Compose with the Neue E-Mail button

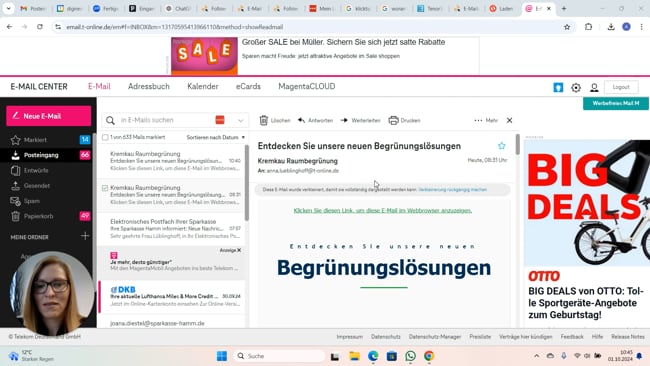[x=49, y=116]
